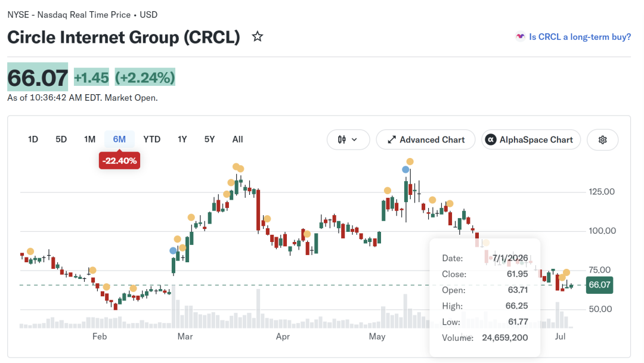Click the blue event marker near May peak
Screen dimensions: 644x363
tap(406, 169)
